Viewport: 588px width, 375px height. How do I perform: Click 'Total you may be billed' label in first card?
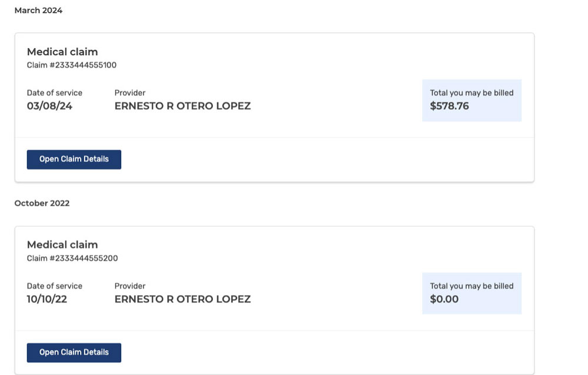[472, 93]
